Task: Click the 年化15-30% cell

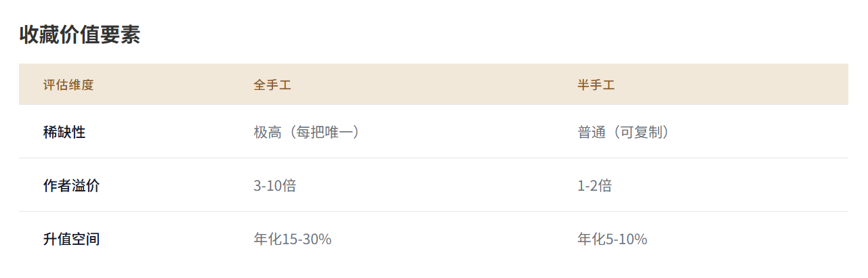Action: (293, 239)
